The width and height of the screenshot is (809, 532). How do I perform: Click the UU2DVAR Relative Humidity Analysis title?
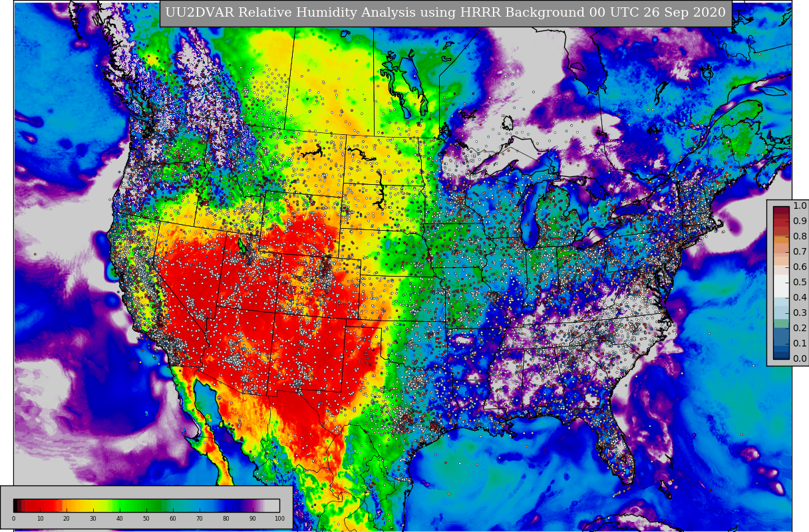[x=446, y=13]
